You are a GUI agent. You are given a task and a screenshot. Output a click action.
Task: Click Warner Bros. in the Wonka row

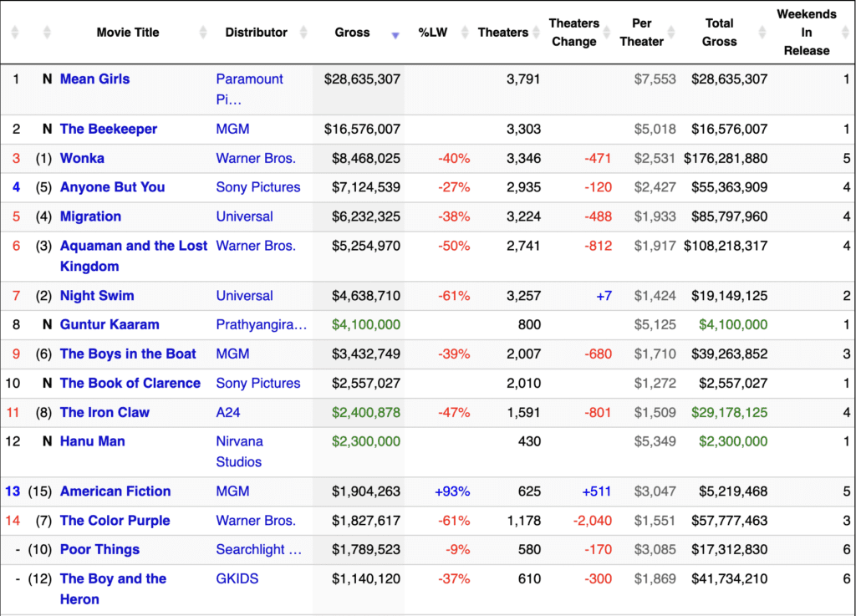(256, 158)
